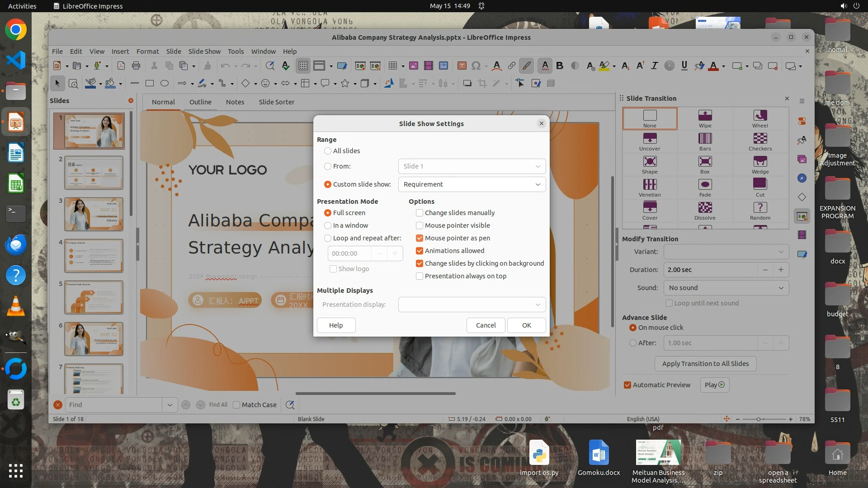
Task: Click the Insert Special Character icon
Action: [476, 66]
